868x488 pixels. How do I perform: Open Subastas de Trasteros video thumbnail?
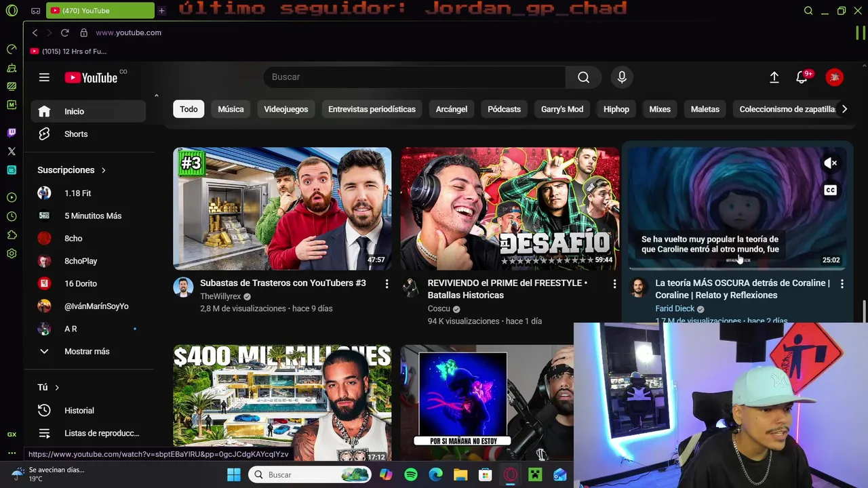pyautogui.click(x=282, y=209)
